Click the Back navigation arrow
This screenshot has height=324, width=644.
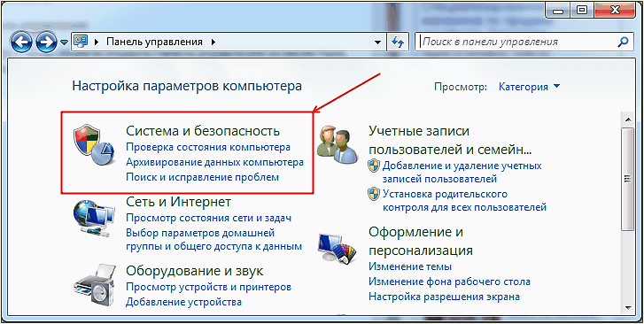[x=21, y=42]
